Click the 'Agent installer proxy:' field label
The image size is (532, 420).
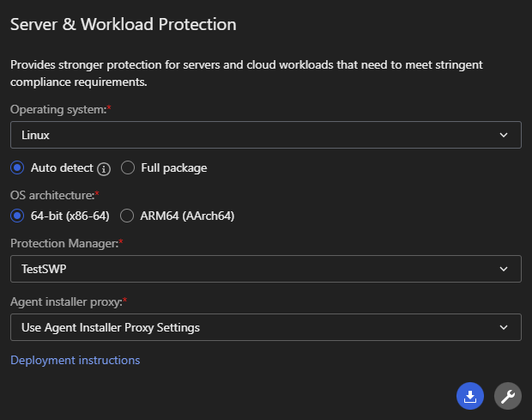pyautogui.click(x=68, y=302)
